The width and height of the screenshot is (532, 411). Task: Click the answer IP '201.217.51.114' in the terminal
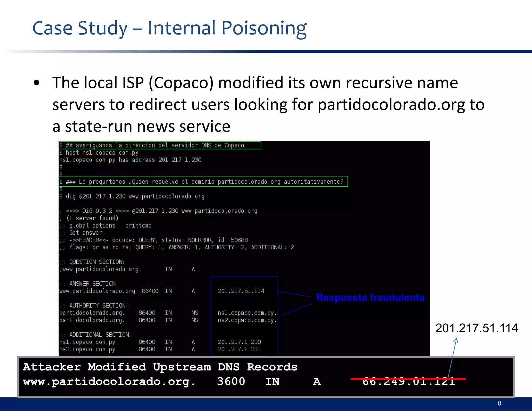pyautogui.click(x=241, y=291)
